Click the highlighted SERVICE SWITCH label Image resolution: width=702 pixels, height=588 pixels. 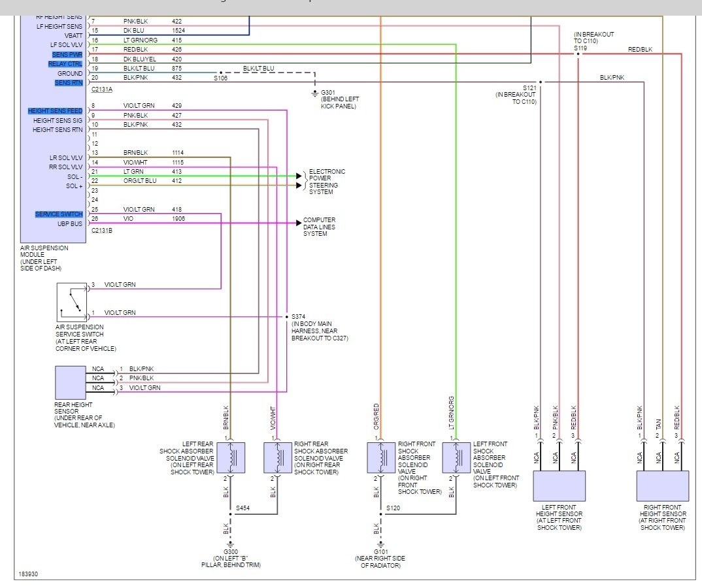click(x=59, y=214)
